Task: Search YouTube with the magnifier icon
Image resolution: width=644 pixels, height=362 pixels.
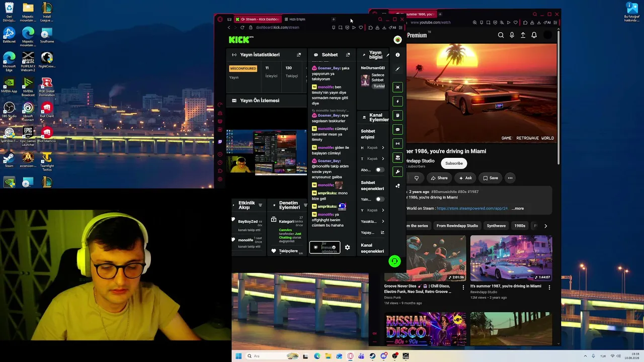Action: click(501, 35)
